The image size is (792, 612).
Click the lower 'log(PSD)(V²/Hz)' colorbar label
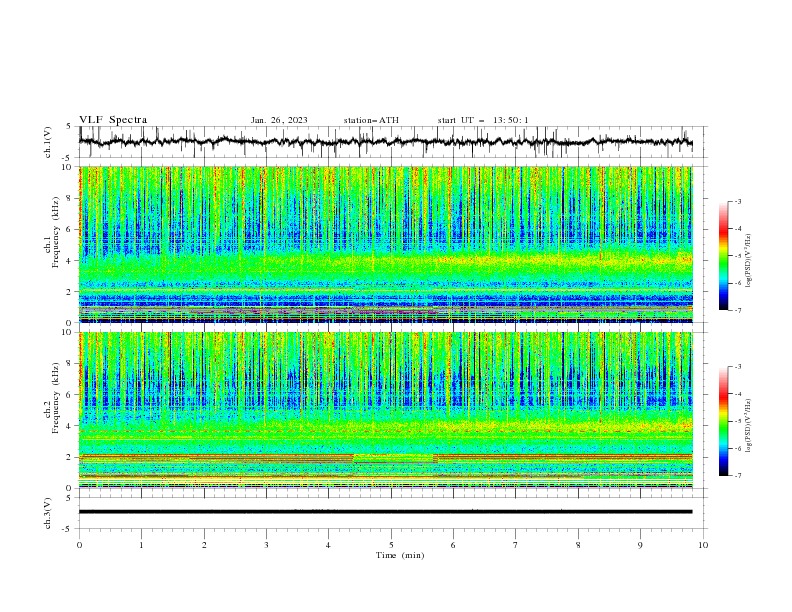(748, 425)
